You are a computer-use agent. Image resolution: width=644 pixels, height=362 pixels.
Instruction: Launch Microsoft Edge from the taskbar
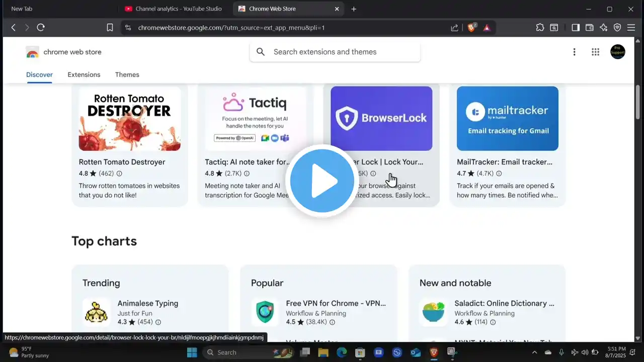pyautogui.click(x=342, y=352)
